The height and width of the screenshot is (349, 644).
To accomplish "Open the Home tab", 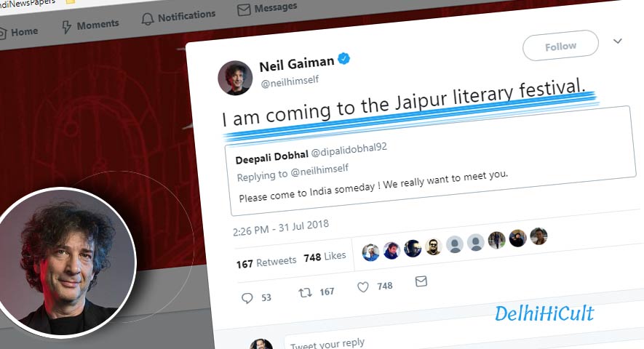I will point(19,32).
